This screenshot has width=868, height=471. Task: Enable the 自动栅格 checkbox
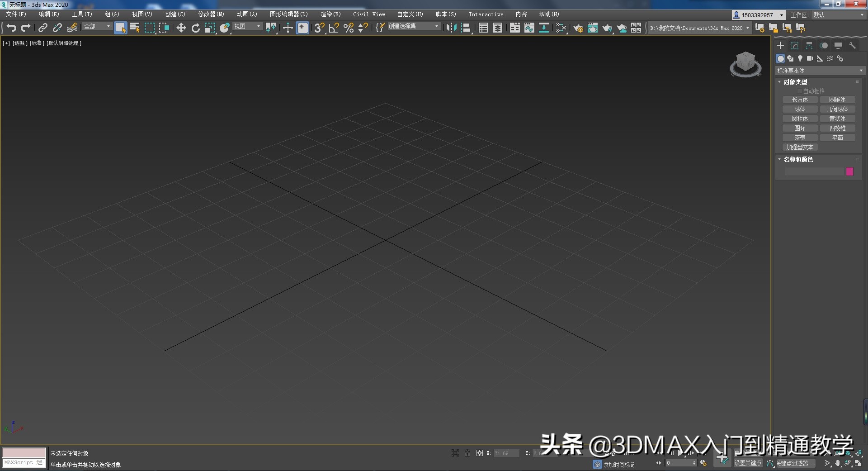(799, 90)
